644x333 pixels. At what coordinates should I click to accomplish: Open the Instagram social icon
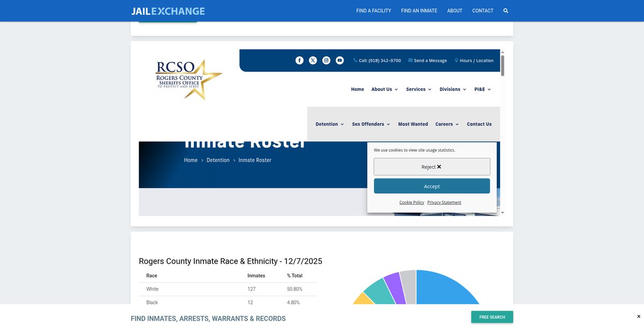(326, 60)
